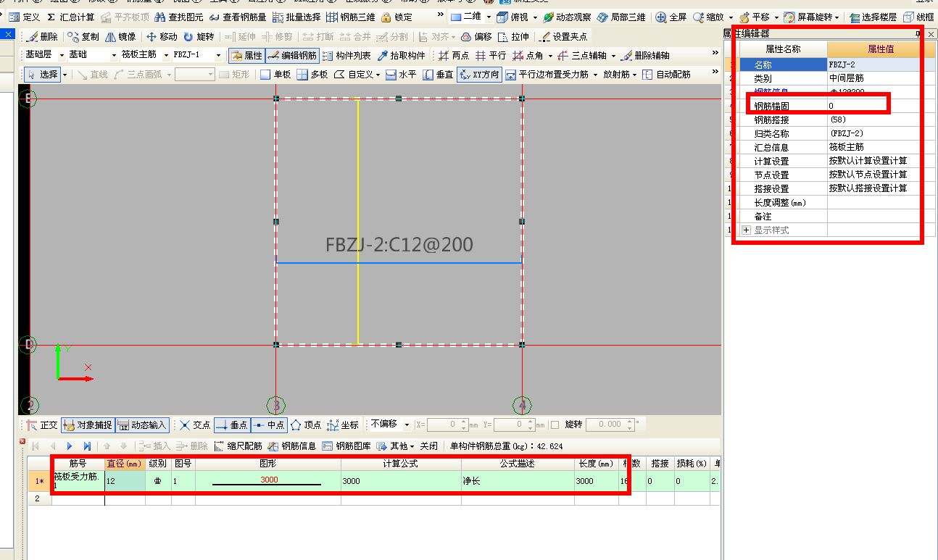
Task: Run 汇总计算 summary calculation
Action: click(70, 17)
